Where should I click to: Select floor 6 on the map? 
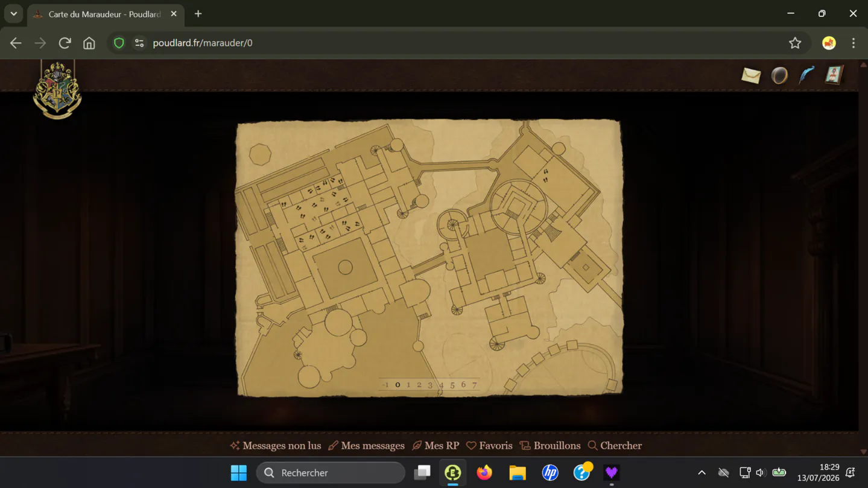pyautogui.click(x=463, y=385)
